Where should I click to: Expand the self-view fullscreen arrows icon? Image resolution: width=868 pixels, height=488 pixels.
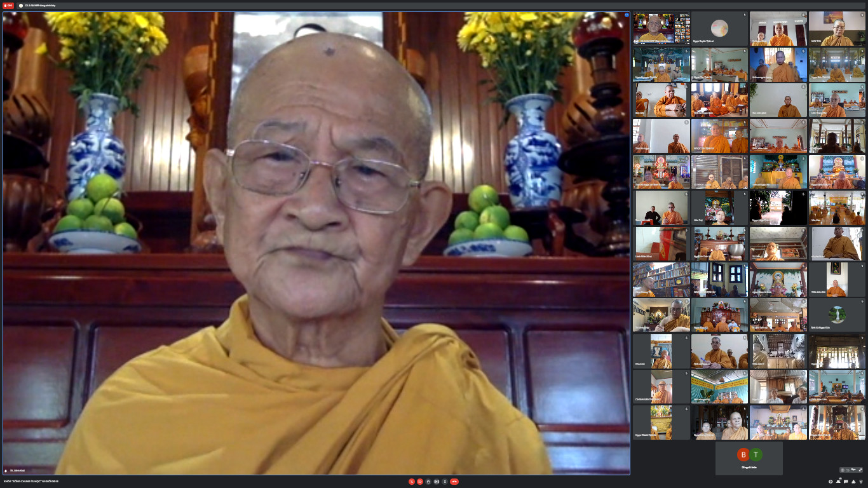click(860, 470)
